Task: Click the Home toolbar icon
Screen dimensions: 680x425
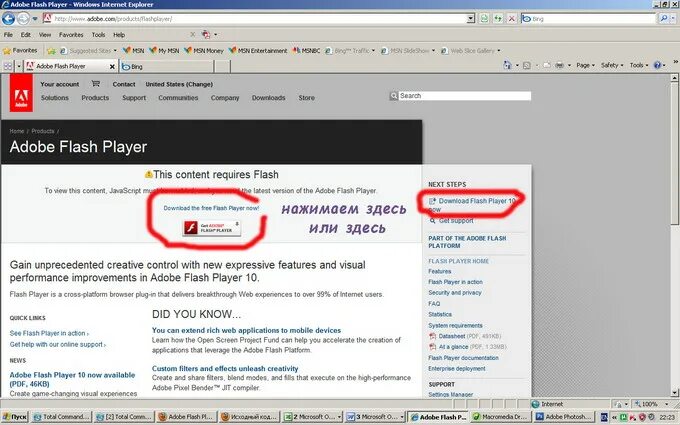Action: click(507, 65)
